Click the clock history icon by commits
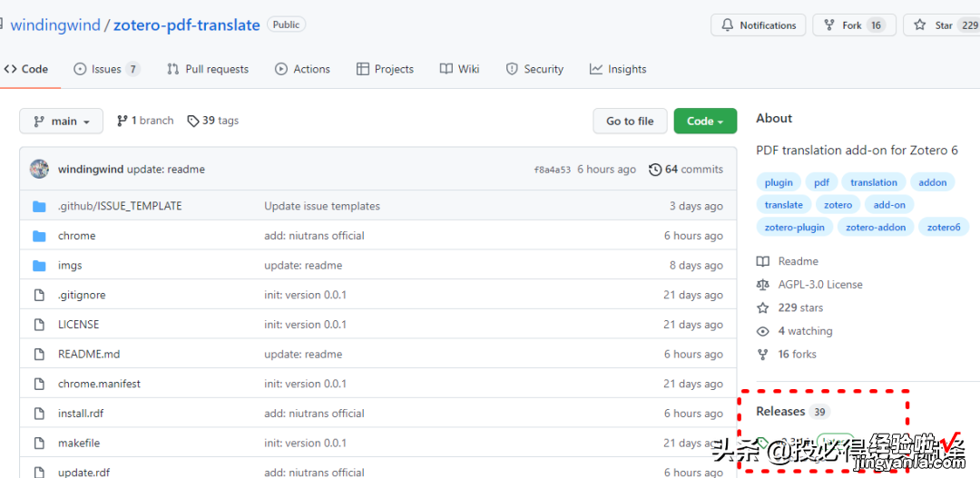980x478 pixels. pos(655,170)
